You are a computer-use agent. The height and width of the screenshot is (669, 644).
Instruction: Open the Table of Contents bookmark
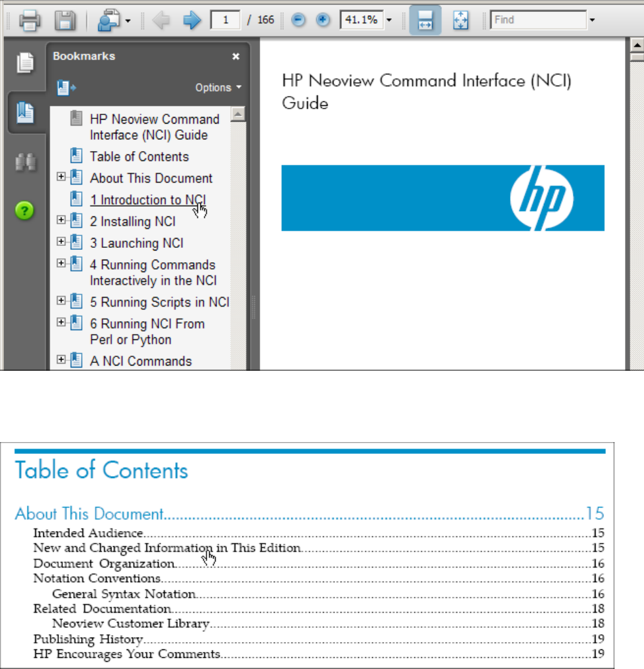point(139,157)
